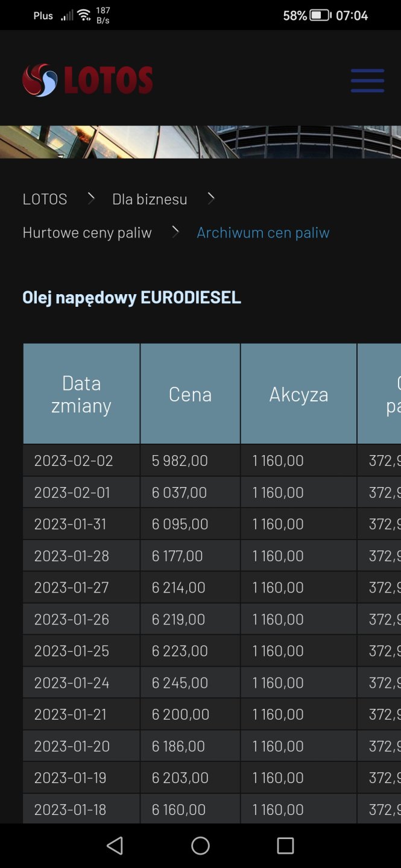Tap the chevron after Dla biznesu
This screenshot has width=401, height=868.
coord(211,198)
